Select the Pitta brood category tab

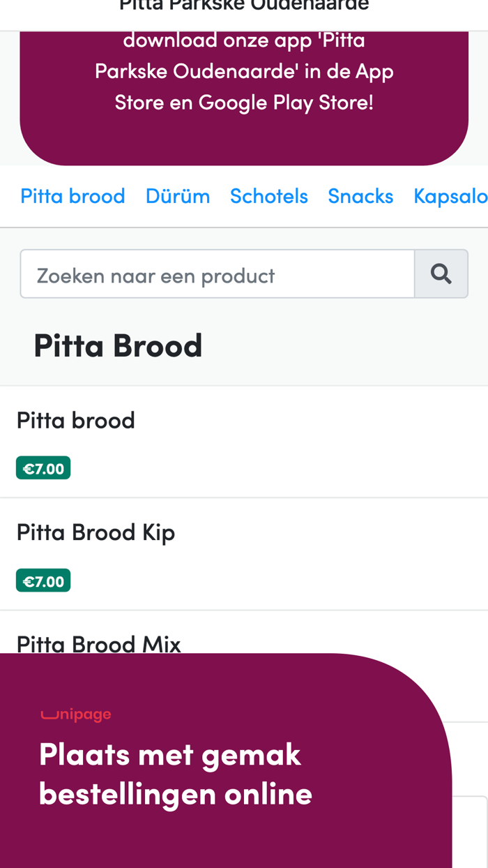click(x=73, y=196)
